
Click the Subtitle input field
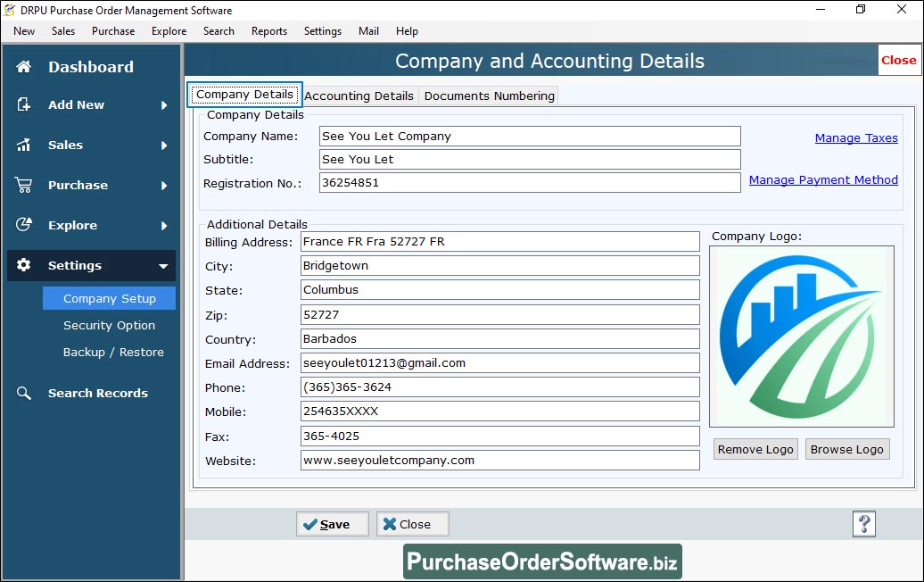coord(530,159)
